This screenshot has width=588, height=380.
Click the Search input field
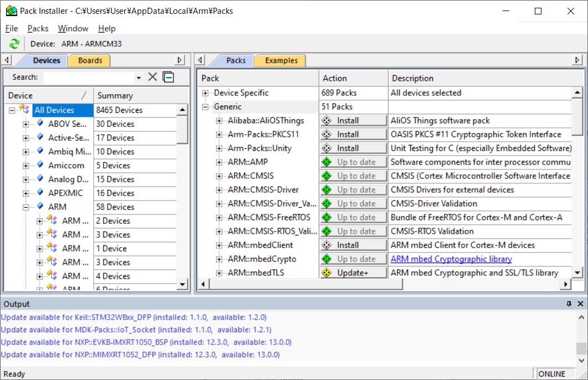click(89, 78)
